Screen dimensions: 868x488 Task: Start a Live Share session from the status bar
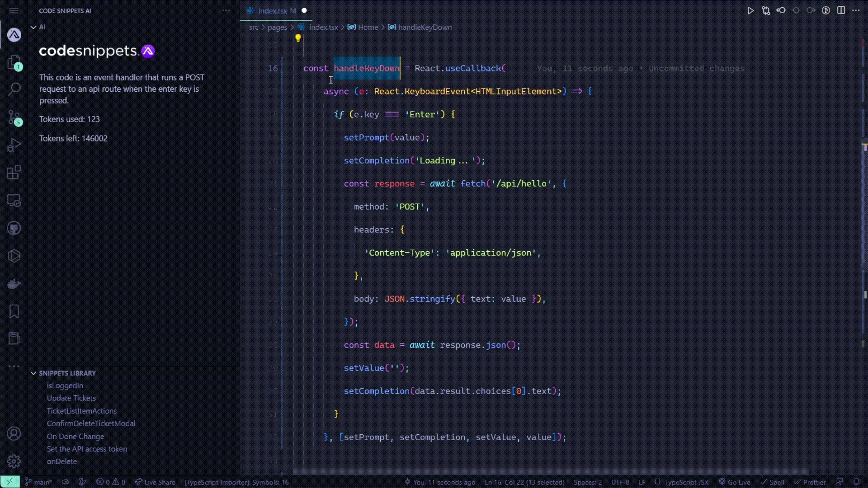click(155, 482)
